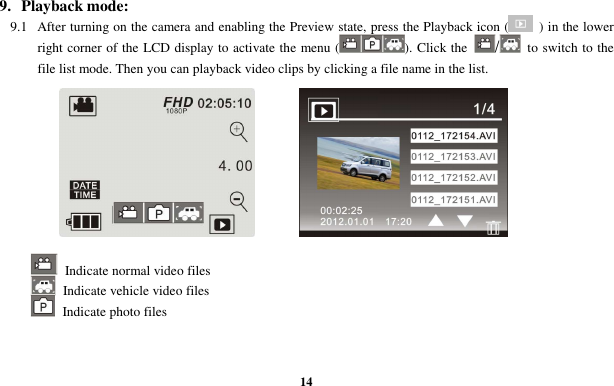Tap the down arrow in the file list
Screen dimensions: 614x386
465,220
